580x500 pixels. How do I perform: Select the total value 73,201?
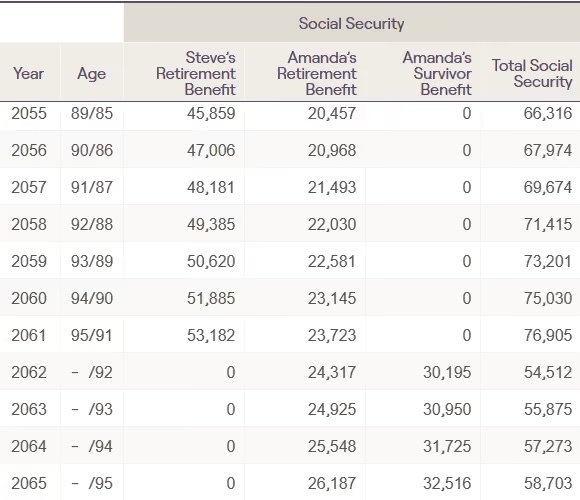548,261
